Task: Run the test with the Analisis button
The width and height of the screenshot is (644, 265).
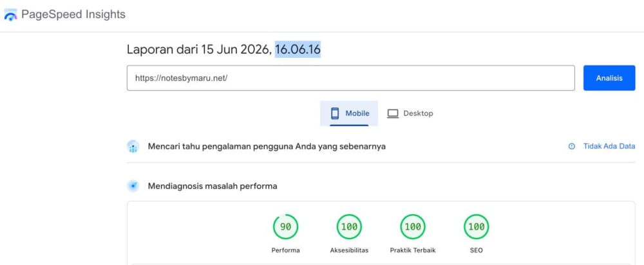Action: pos(609,78)
